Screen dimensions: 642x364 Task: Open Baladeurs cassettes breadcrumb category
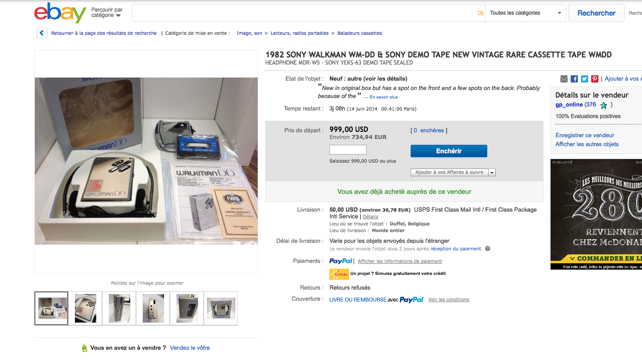tap(359, 33)
